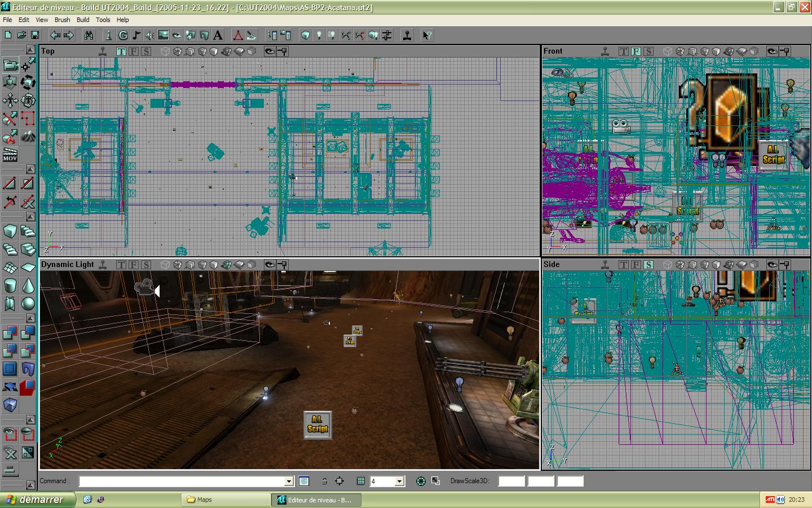Click the démarrer Start button

(x=37, y=500)
